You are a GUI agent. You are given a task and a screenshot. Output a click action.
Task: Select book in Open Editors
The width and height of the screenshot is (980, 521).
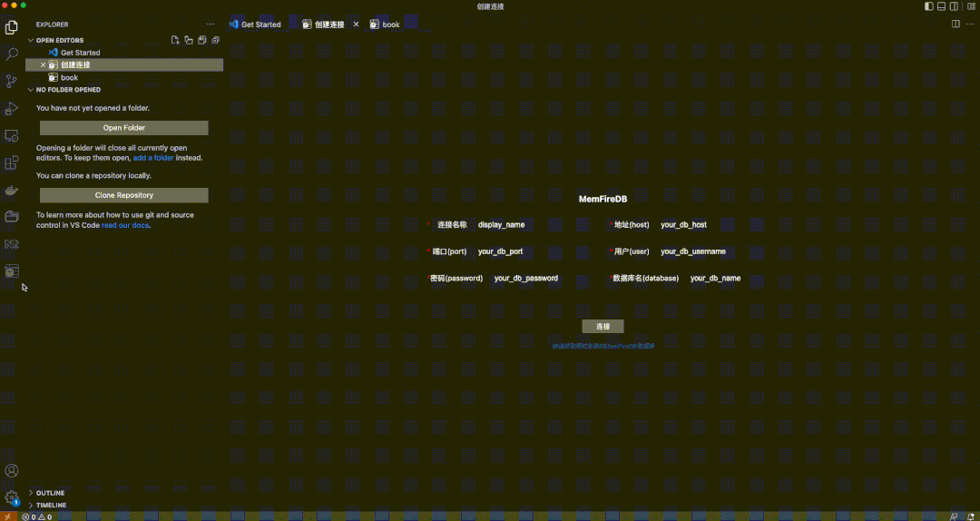click(124, 77)
